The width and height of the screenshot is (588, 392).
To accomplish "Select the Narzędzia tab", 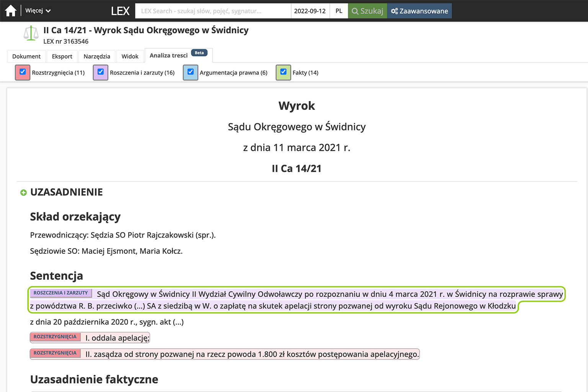I will [97, 56].
